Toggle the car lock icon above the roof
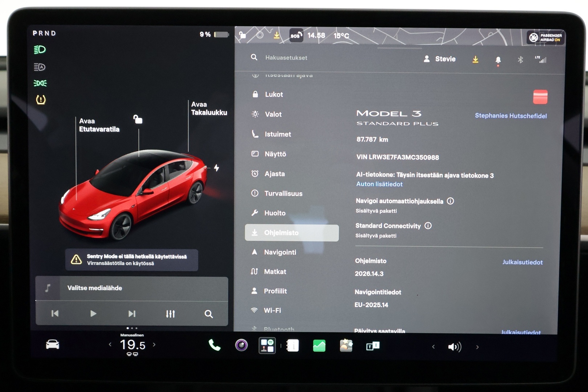Viewport: 588px width, 392px height. click(138, 119)
